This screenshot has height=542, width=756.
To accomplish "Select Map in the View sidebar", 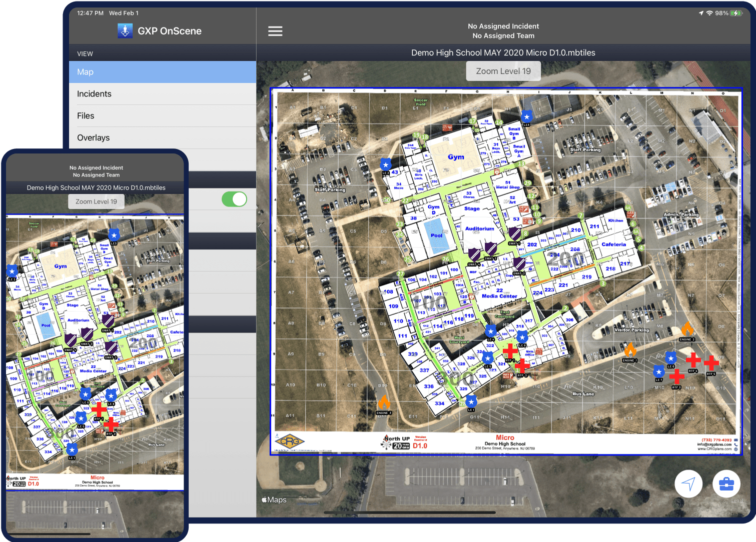I will point(162,72).
